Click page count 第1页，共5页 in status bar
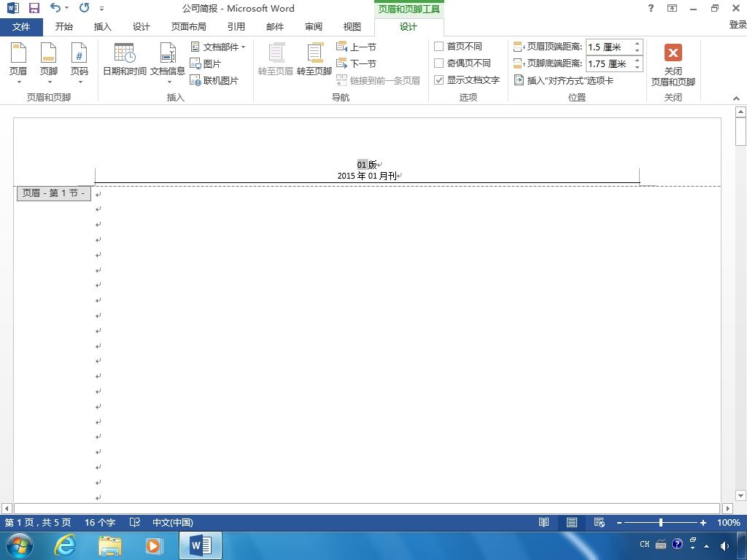The width and height of the screenshot is (747, 560). [38, 522]
